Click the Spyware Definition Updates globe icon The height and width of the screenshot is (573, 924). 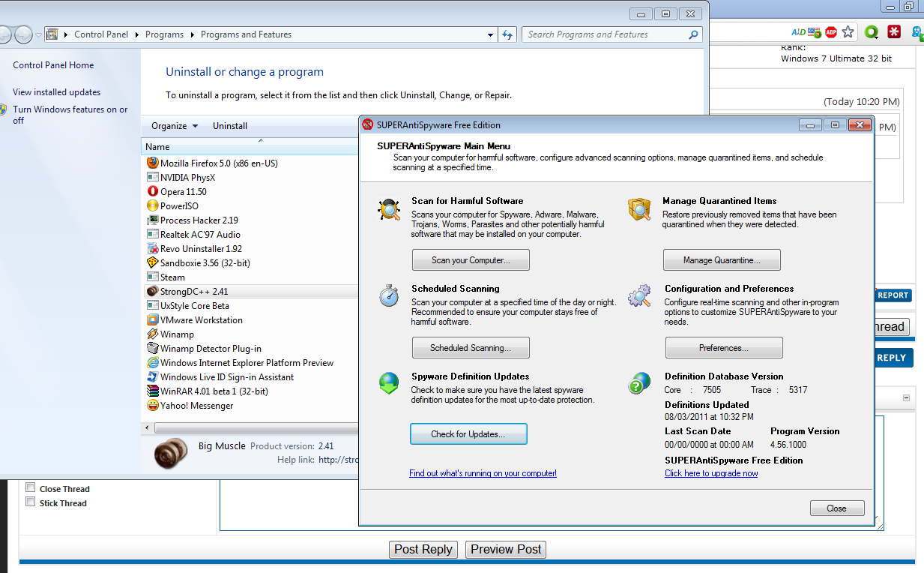[390, 383]
